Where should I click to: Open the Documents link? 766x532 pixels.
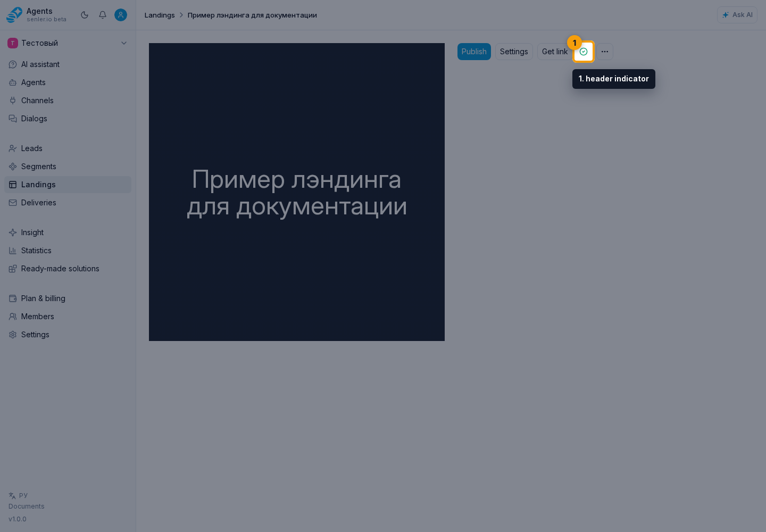(27, 506)
